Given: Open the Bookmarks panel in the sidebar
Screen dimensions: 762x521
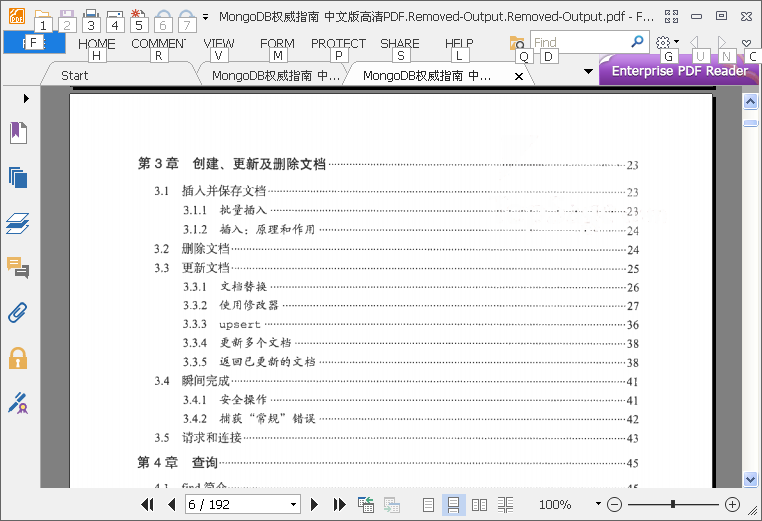Looking at the screenshot, I should 18,133.
